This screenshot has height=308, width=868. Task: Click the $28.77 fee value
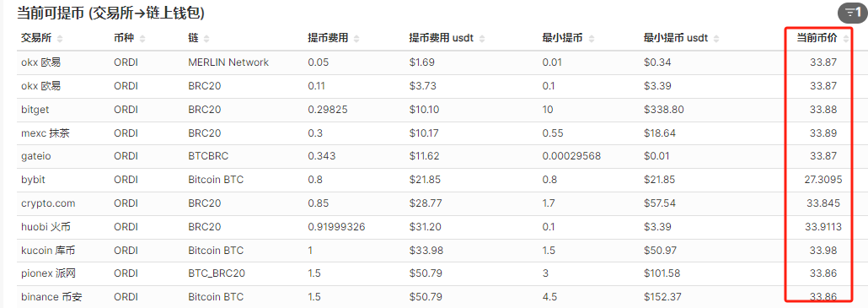(x=425, y=203)
